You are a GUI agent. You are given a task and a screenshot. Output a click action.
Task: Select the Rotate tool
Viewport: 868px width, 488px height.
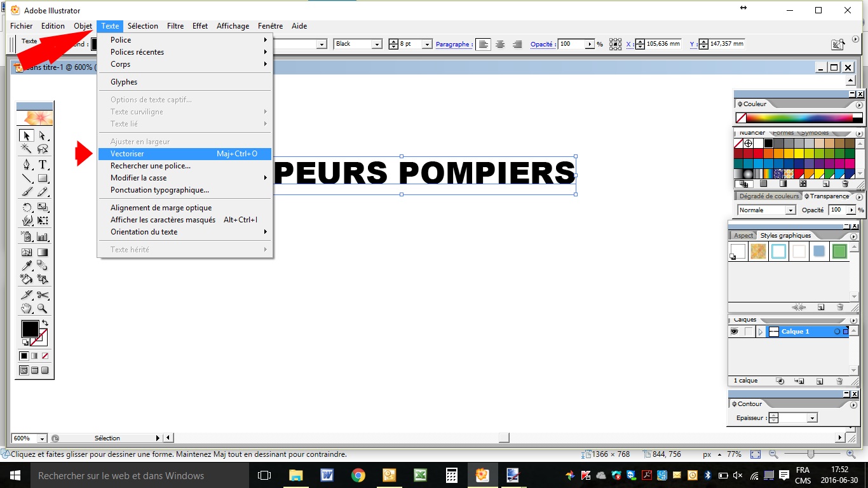point(27,207)
